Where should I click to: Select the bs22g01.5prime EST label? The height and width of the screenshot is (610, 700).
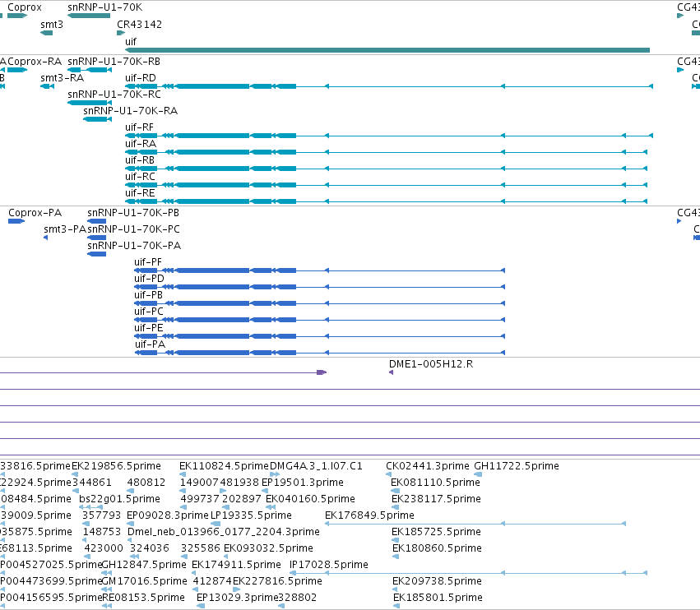click(x=119, y=499)
